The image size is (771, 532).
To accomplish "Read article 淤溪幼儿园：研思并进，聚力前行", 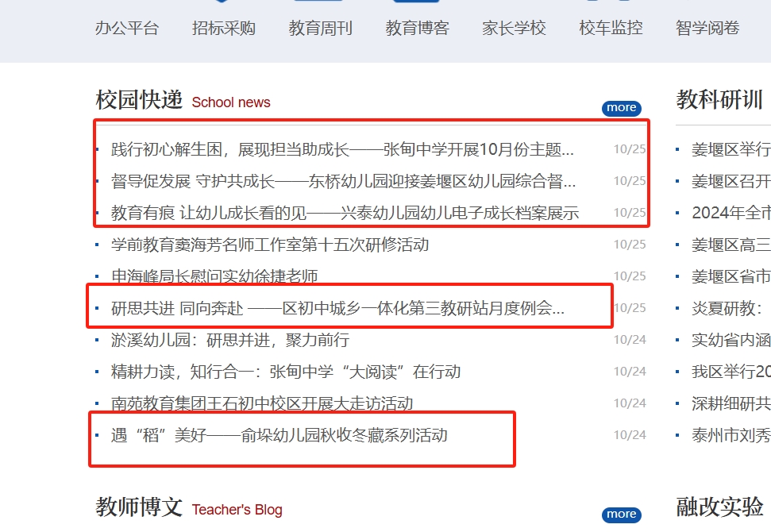I will [230, 340].
